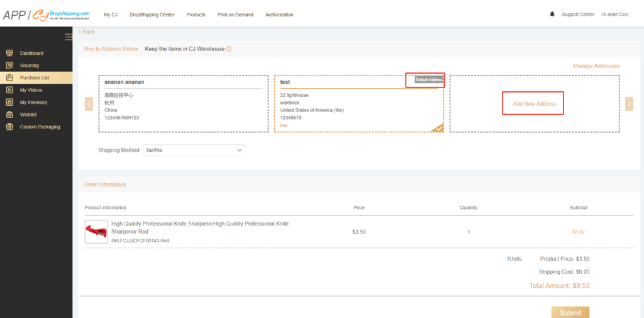Image resolution: width=644 pixels, height=318 pixels.
Task: Open Dashboard from the sidebar icon
Action: (9, 53)
